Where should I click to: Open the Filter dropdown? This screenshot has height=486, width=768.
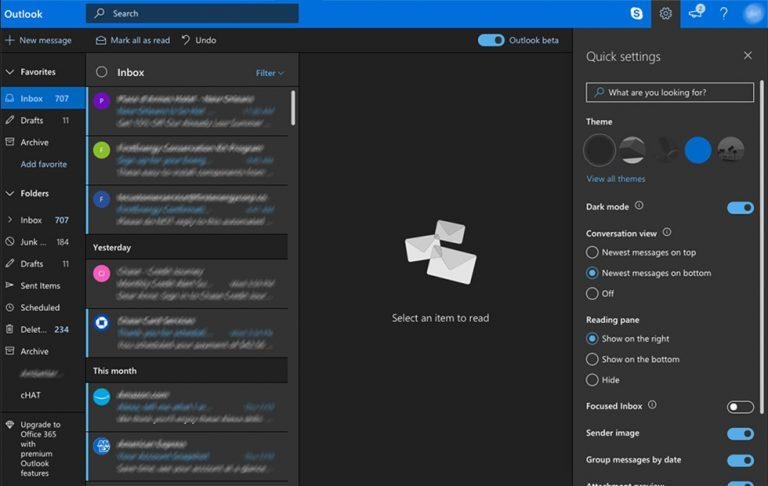(269, 73)
